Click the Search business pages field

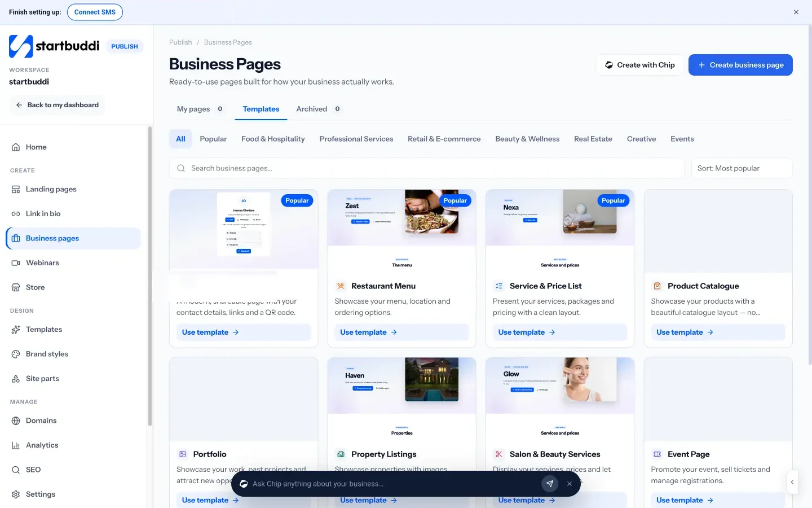click(x=427, y=168)
